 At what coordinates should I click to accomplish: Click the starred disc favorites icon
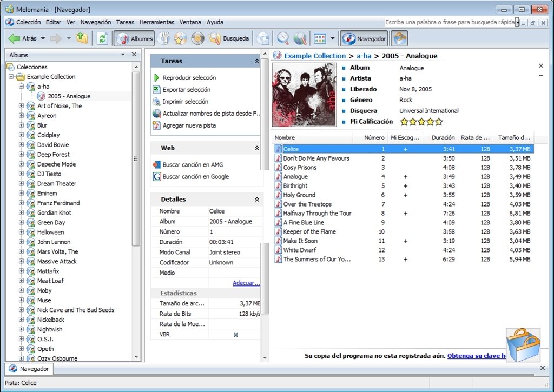(180, 38)
